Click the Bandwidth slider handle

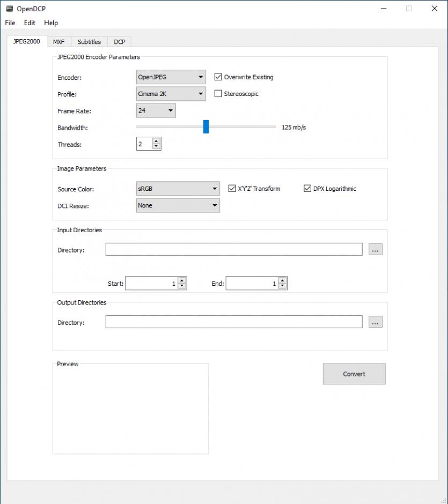pyautogui.click(x=206, y=127)
